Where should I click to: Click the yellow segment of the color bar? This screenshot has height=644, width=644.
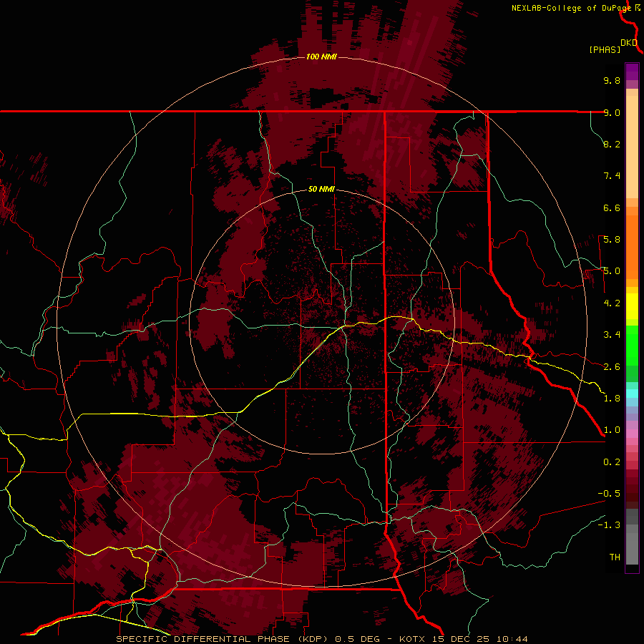(632, 306)
